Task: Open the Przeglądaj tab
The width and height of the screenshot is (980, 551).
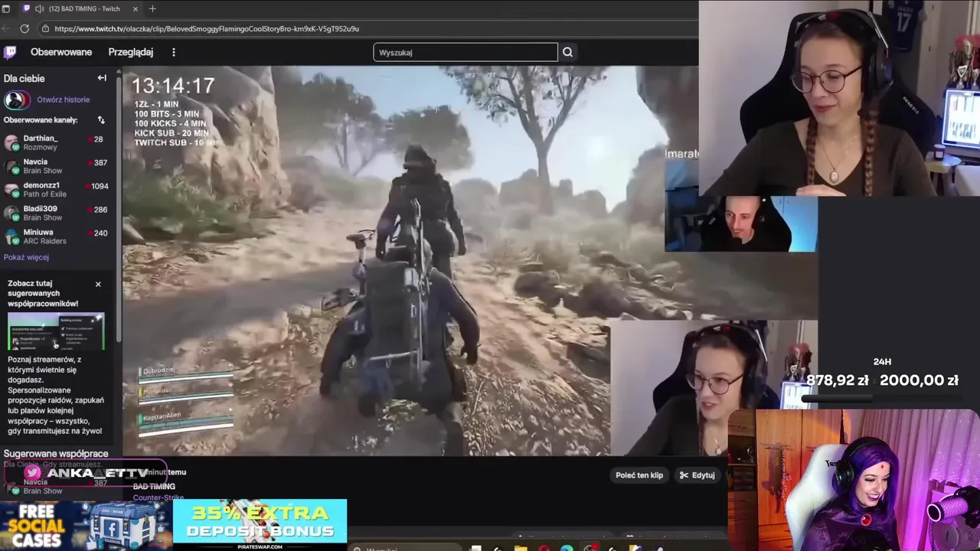Action: [x=131, y=52]
